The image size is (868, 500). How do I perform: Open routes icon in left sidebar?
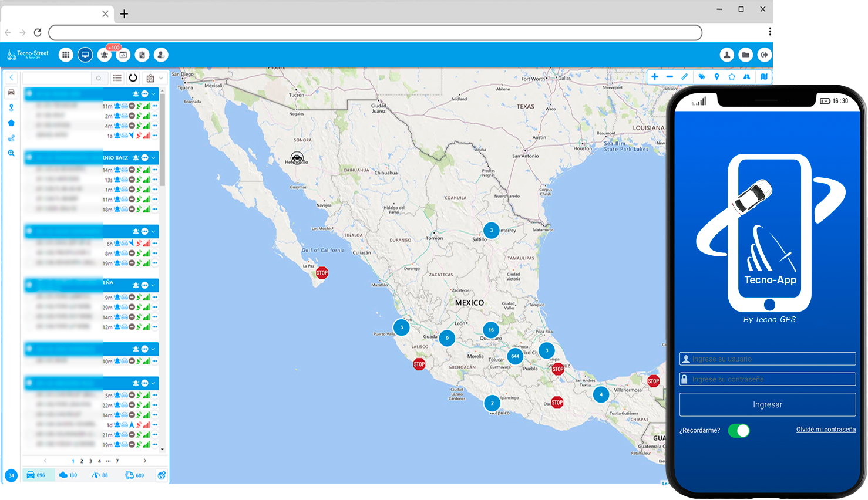tap(11, 138)
